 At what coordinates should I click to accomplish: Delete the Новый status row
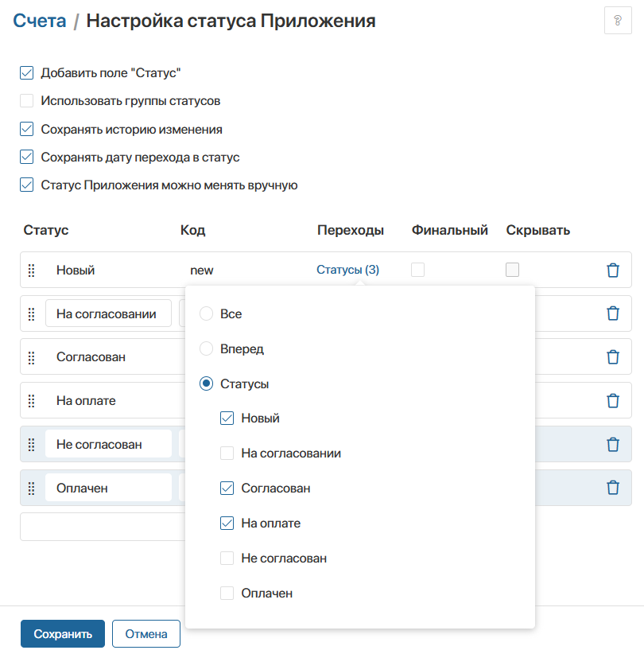point(613,270)
